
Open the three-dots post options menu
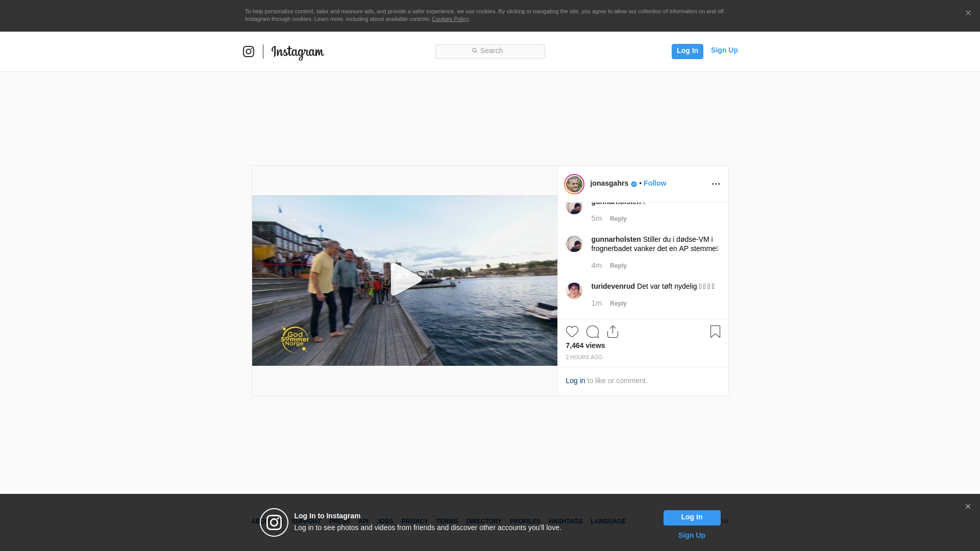click(x=716, y=184)
